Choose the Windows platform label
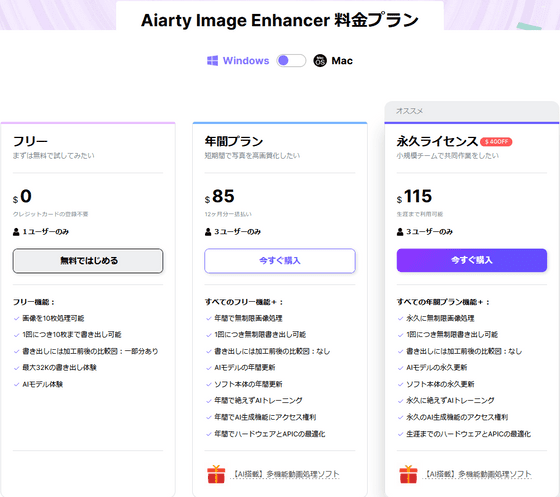 coord(246,61)
